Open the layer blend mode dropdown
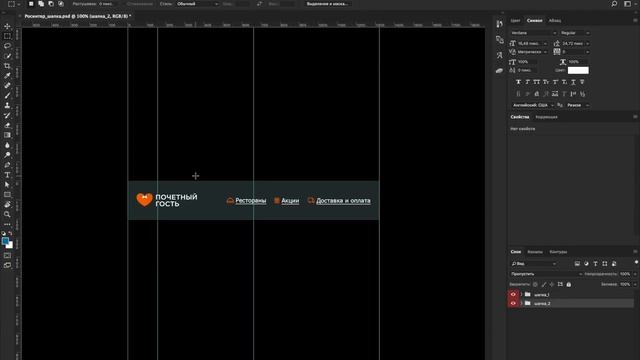The image size is (640, 360). click(x=546, y=274)
